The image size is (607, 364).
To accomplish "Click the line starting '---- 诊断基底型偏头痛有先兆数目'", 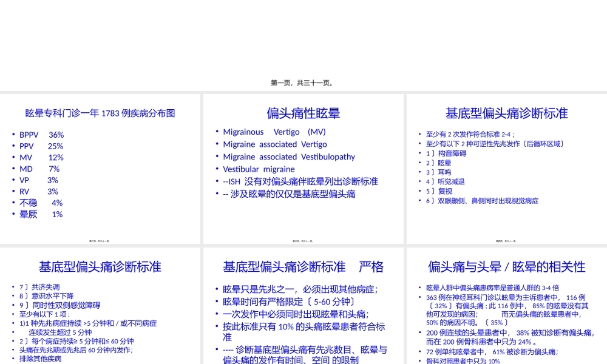I will click(x=305, y=355).
